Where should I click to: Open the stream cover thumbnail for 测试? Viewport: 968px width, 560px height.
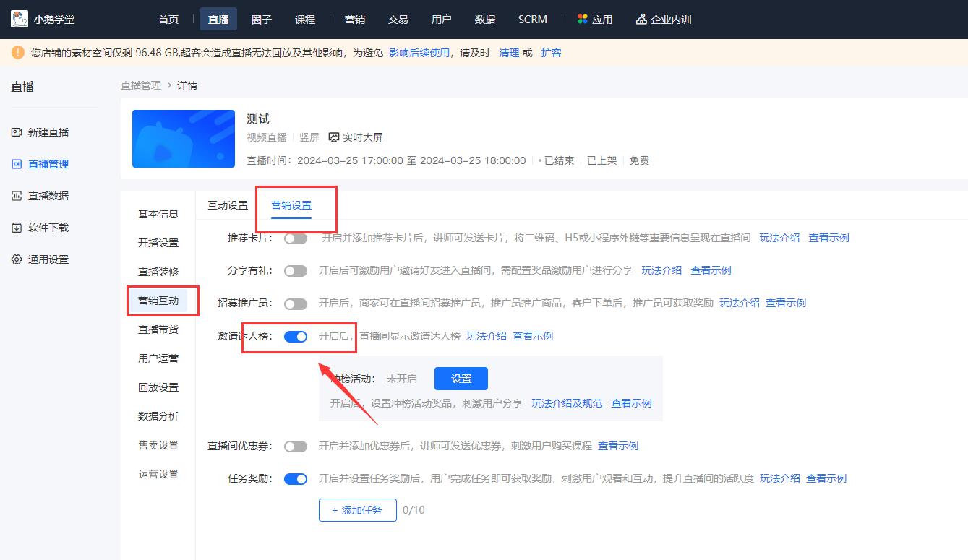pos(183,138)
